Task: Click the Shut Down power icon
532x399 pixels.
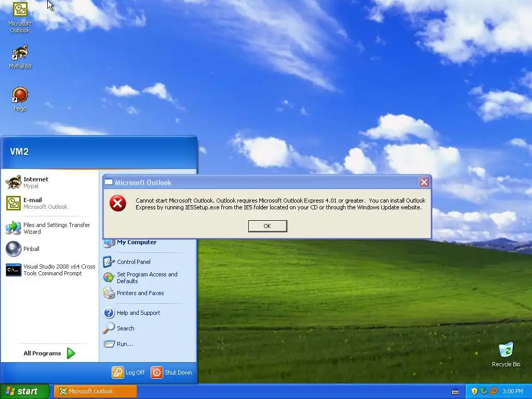Action: point(156,372)
